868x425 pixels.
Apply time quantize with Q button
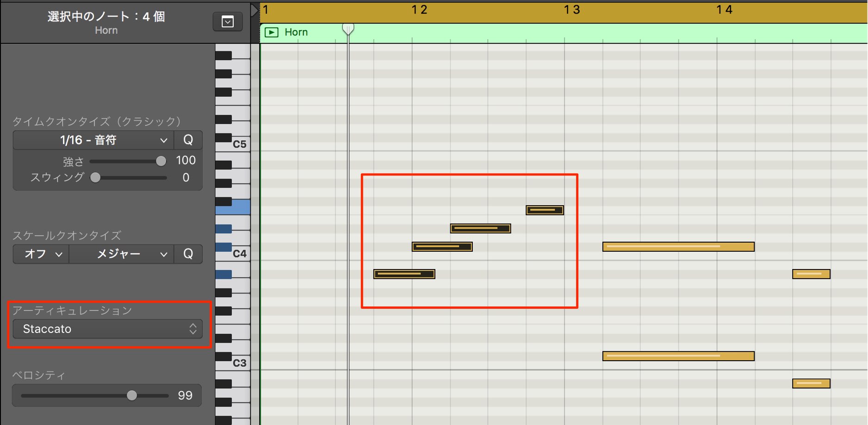pyautogui.click(x=188, y=140)
